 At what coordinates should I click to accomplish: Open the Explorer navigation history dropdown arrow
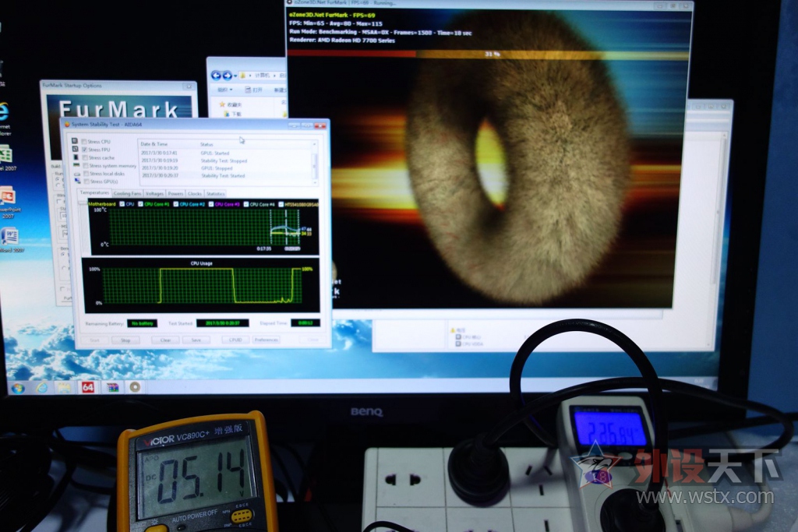click(x=235, y=76)
